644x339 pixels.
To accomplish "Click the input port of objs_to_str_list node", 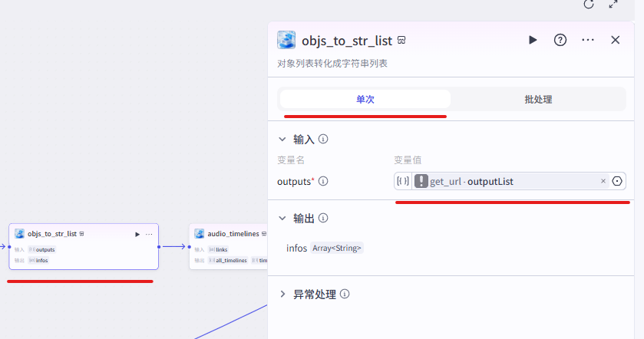I will 9,247.
